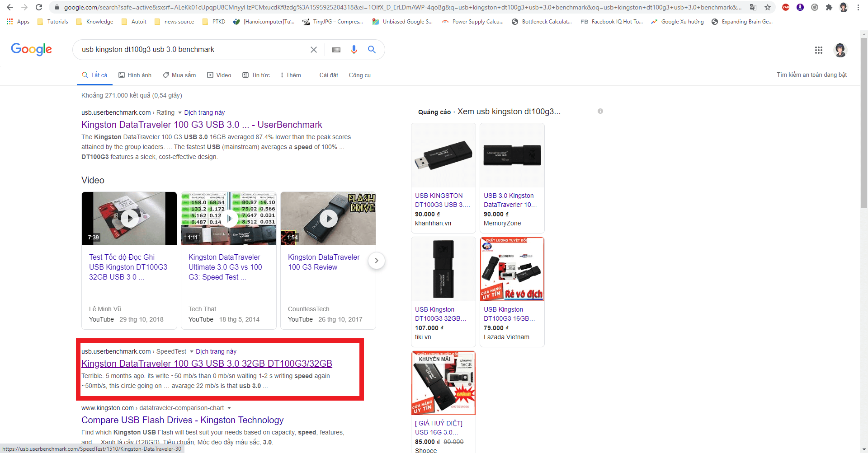Click the tiki.vn USB Kingston product image
The height and width of the screenshot is (453, 868).
point(443,269)
